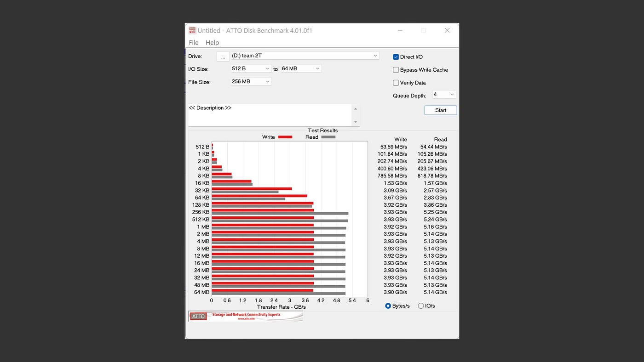Minimize the ATTO Disk Benchmark window
644x362 pixels.
401,30
